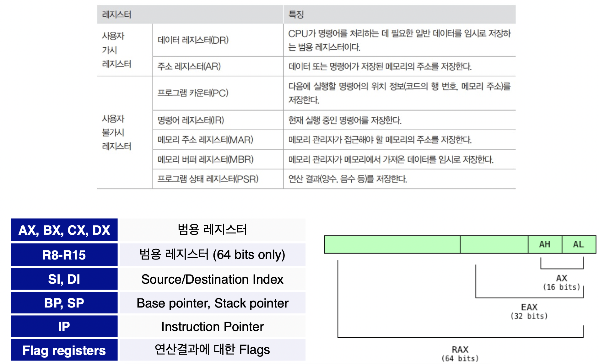This screenshot has width=599, height=364.
Task: Select the 데이터 레지스터(DR) cell
Action: 218,40
